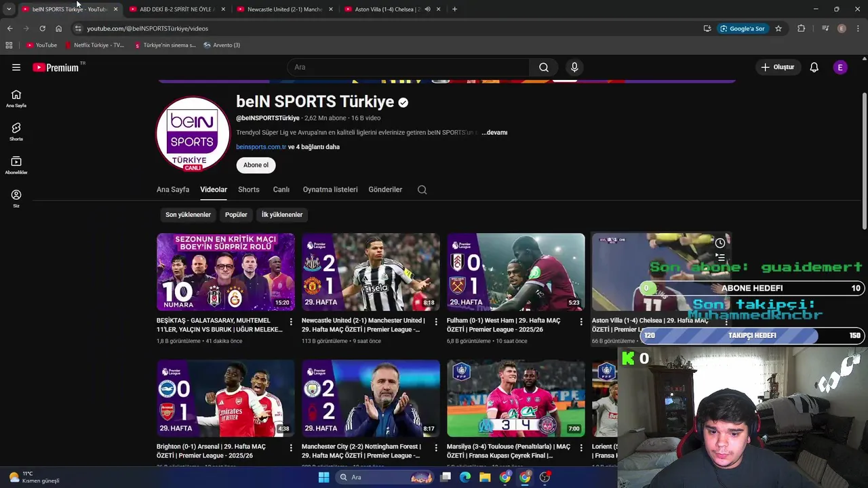Open the YouTube hamburger guide menu
Viewport: 868px width, 488px height.
click(x=16, y=67)
